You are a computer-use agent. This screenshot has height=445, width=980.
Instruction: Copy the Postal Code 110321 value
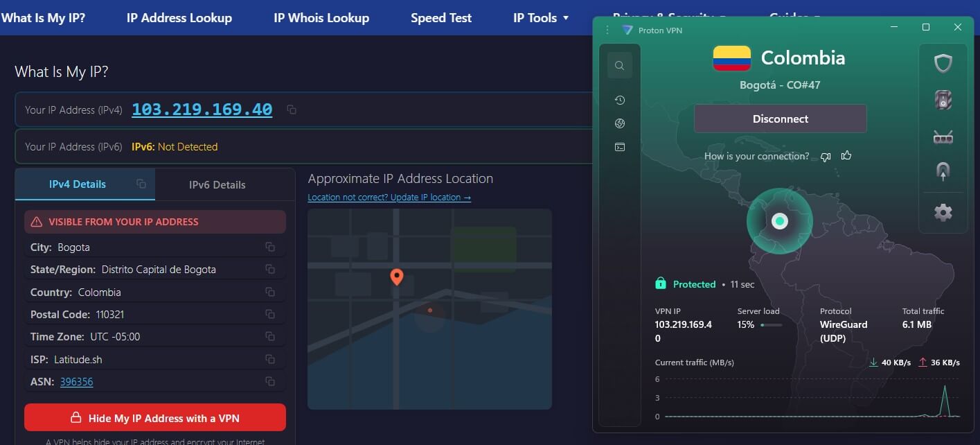pyautogui.click(x=270, y=314)
